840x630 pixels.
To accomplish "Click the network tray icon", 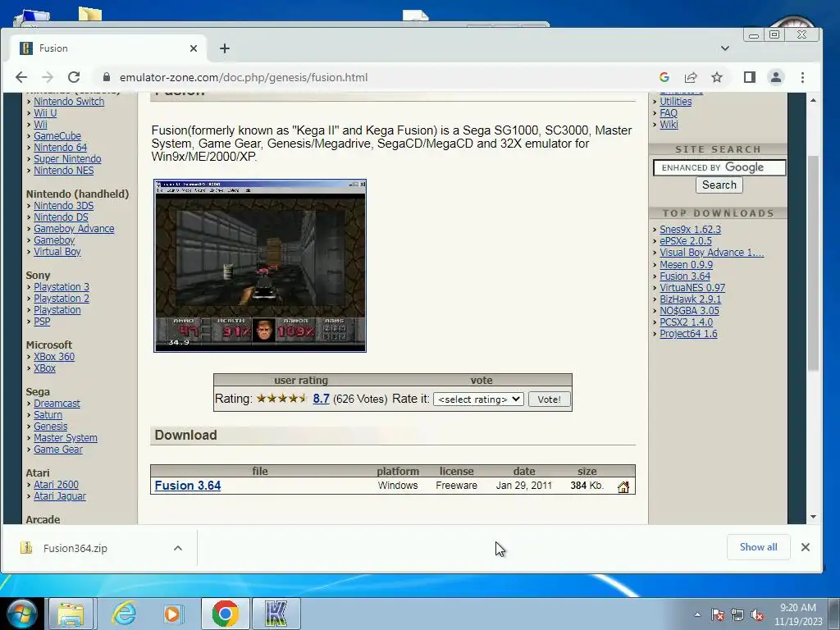I will click(x=737, y=614).
